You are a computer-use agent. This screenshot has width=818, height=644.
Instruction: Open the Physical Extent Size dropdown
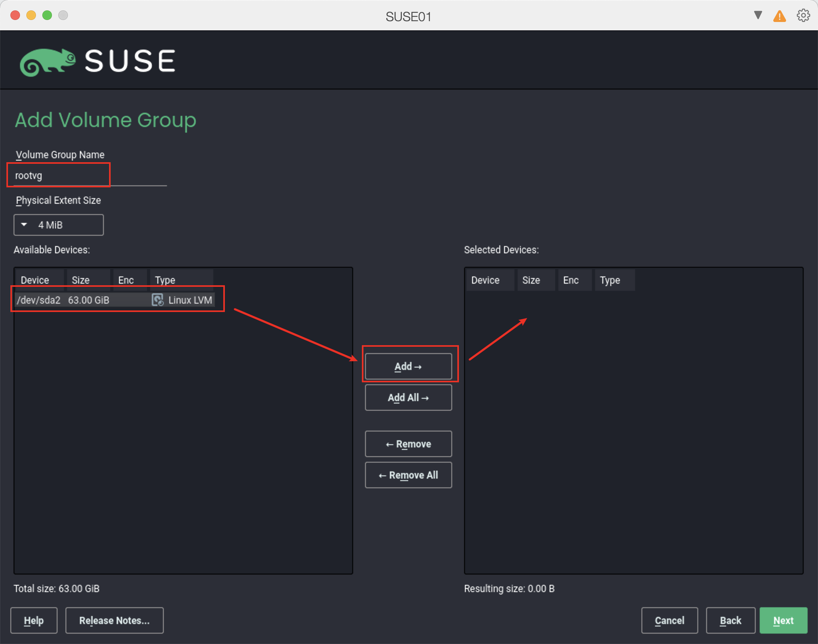click(59, 225)
